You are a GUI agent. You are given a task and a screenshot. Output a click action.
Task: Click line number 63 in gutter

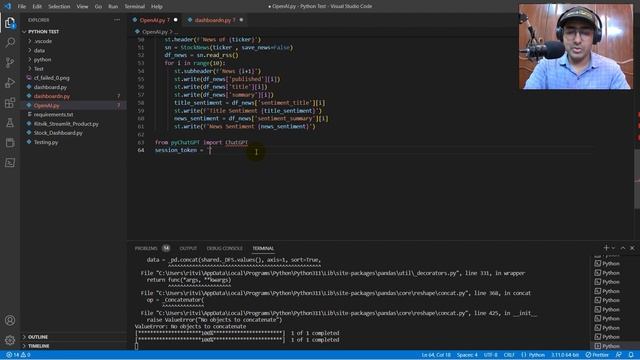click(x=141, y=142)
